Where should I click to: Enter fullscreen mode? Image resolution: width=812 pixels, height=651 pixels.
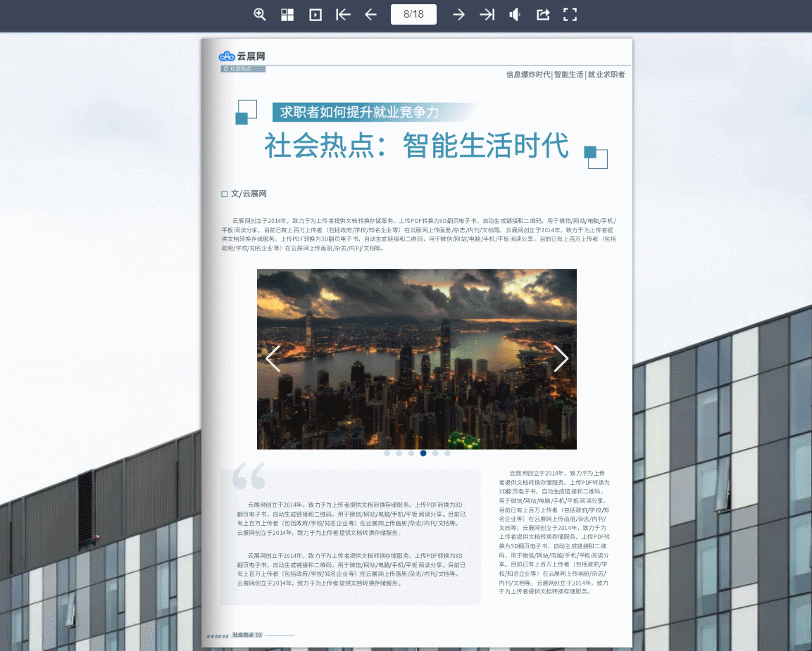coord(570,15)
